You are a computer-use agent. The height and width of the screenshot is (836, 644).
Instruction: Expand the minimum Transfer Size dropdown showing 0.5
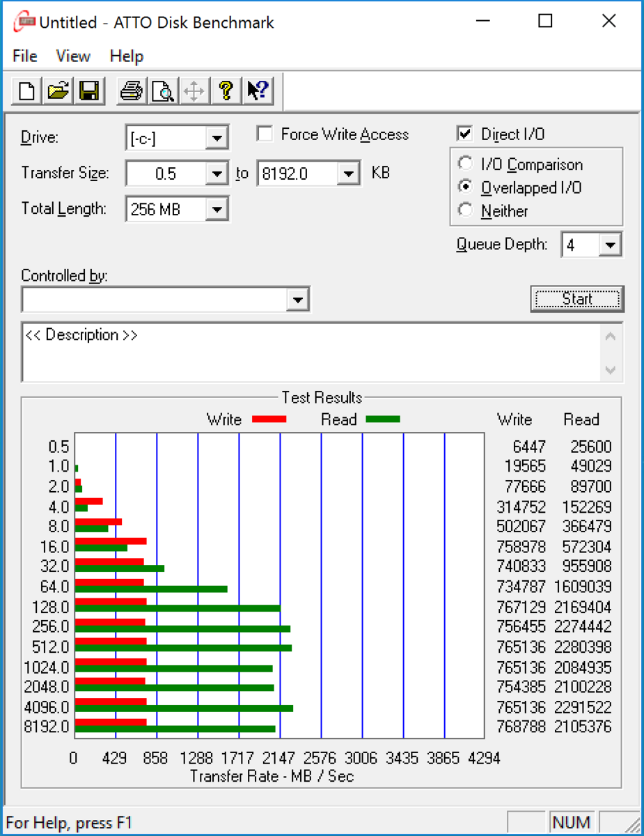(x=218, y=173)
